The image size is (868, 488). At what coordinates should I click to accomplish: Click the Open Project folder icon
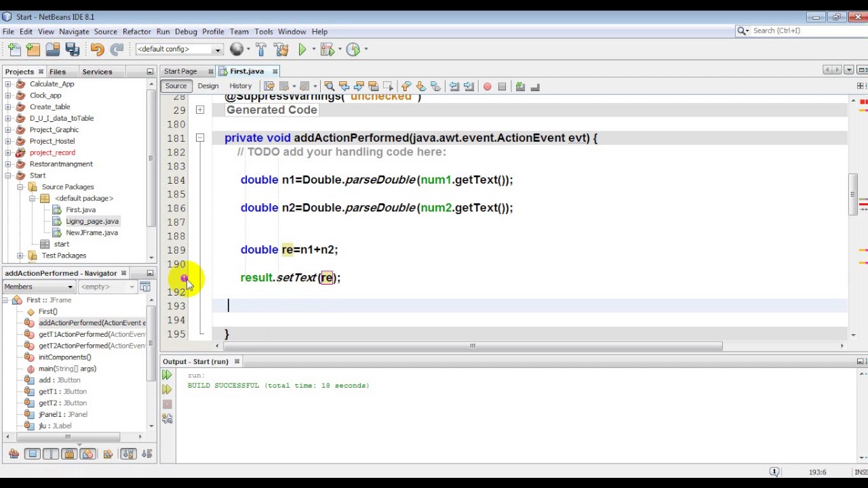tap(53, 49)
